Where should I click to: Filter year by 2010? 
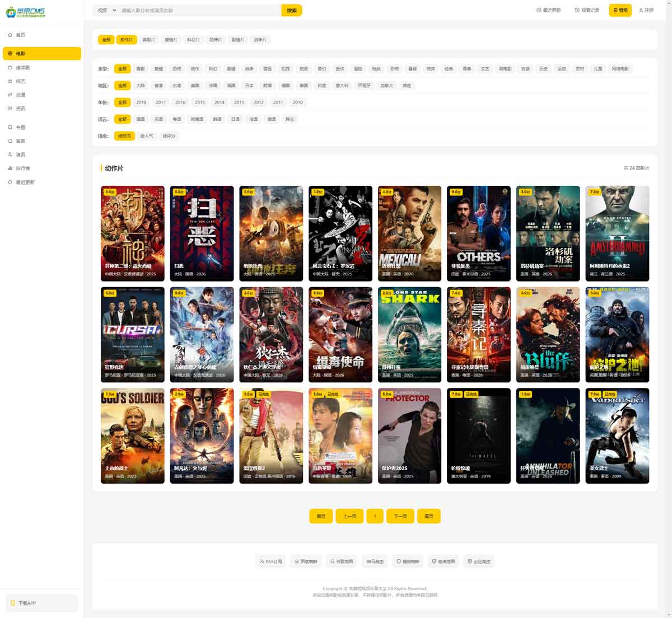click(298, 102)
